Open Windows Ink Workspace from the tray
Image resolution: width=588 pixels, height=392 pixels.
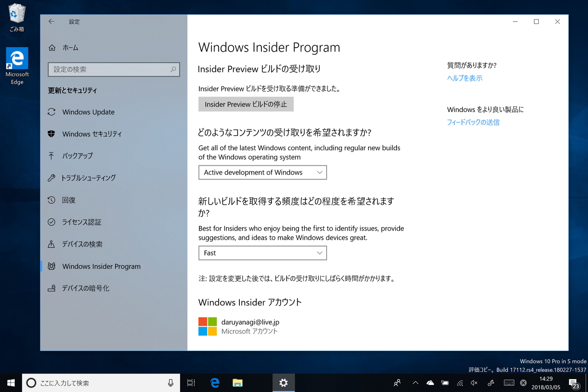click(x=490, y=382)
